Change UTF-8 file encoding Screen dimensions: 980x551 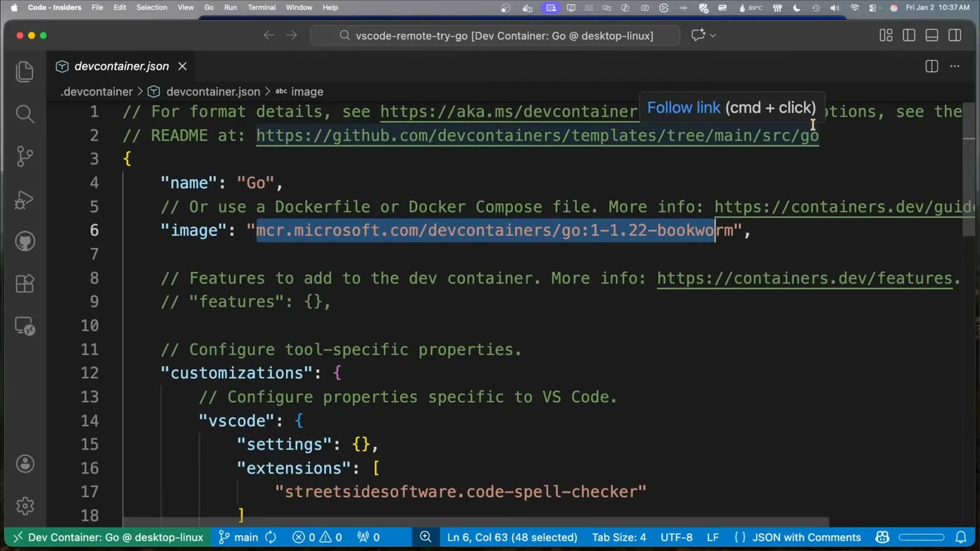coord(676,537)
